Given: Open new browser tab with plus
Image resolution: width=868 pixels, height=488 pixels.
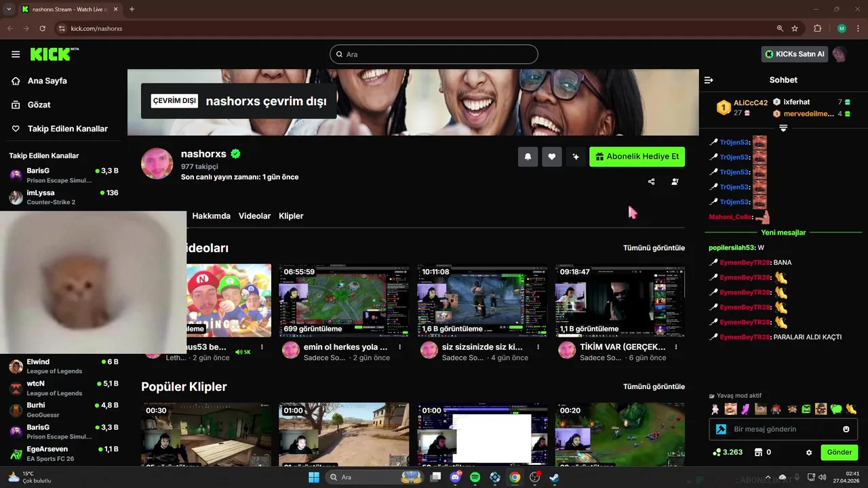Looking at the screenshot, I should [x=132, y=9].
